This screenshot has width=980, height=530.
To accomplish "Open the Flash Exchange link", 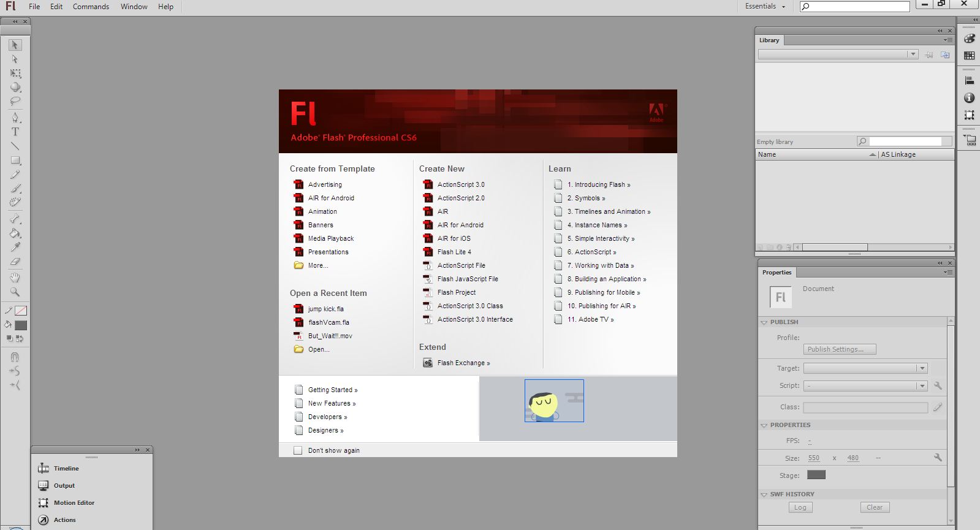I will (x=463, y=363).
